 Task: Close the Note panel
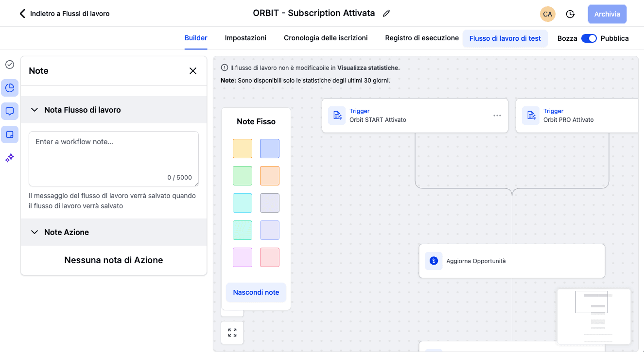coord(193,71)
